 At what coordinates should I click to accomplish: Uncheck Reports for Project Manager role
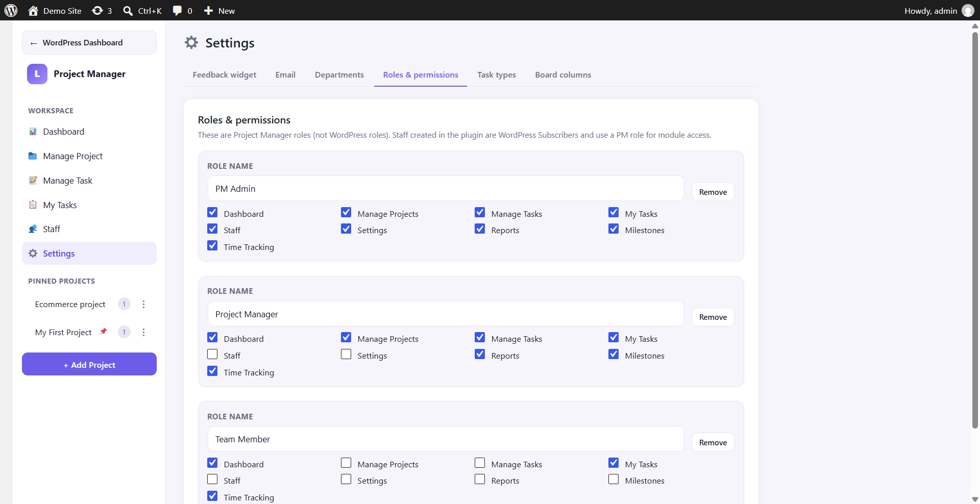pos(480,355)
